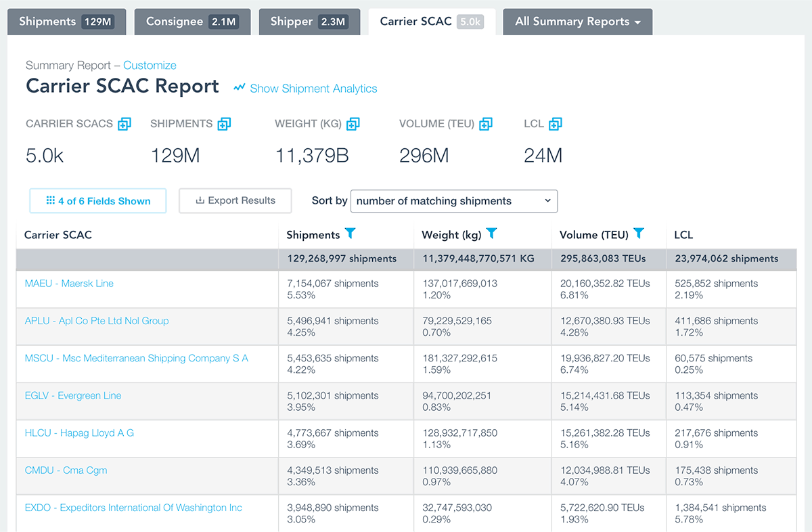Open the Sort by dropdown
The width and height of the screenshot is (812, 532).
(x=453, y=201)
